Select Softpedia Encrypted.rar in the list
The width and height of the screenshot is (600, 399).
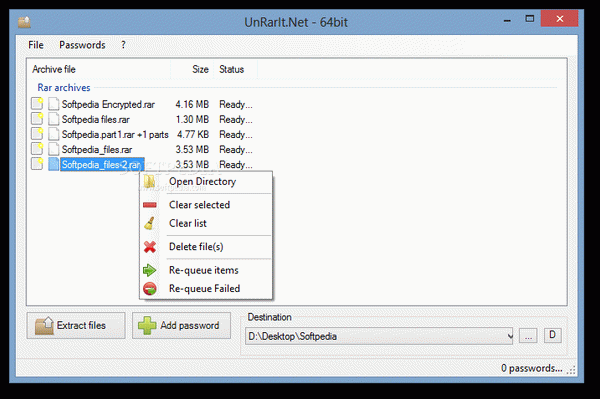108,104
